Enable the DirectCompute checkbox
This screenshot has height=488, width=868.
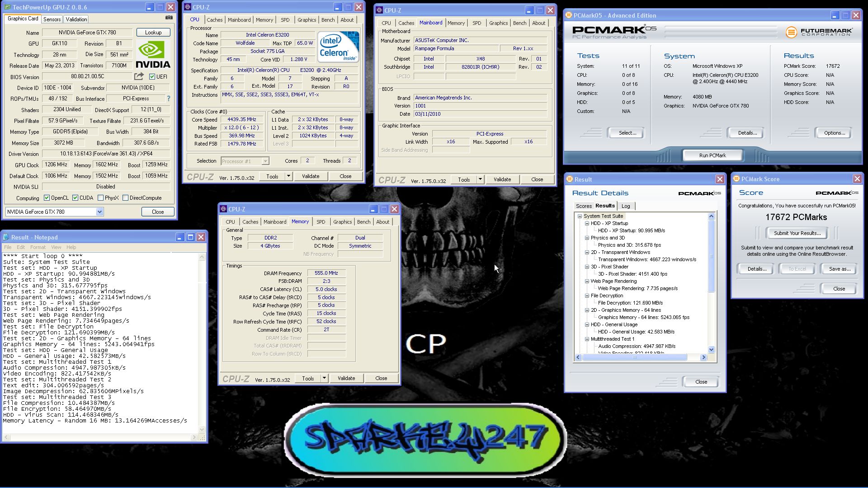click(126, 198)
